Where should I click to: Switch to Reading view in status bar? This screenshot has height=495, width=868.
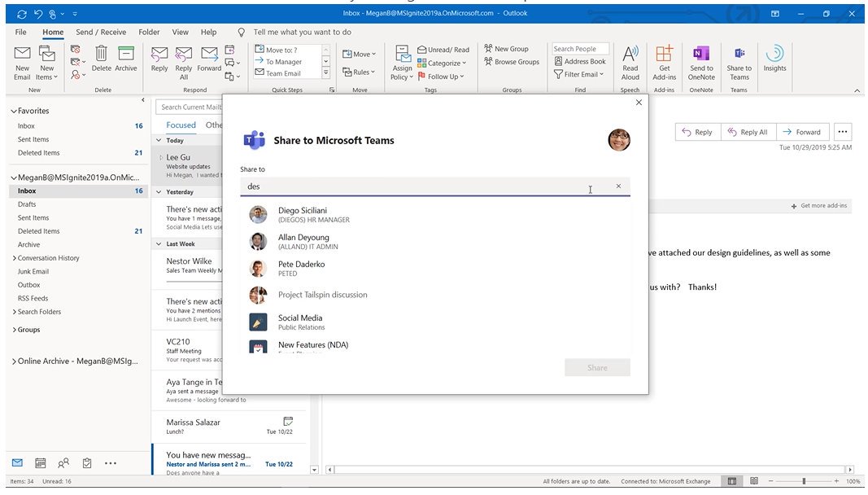point(754,481)
